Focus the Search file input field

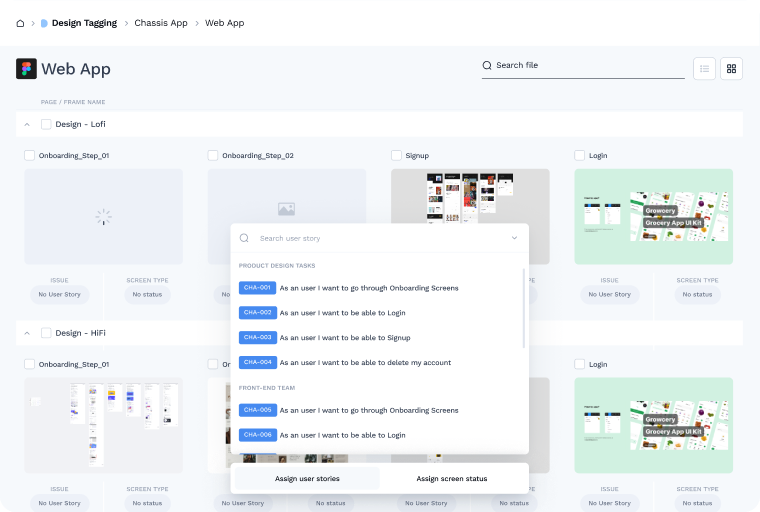click(x=583, y=66)
